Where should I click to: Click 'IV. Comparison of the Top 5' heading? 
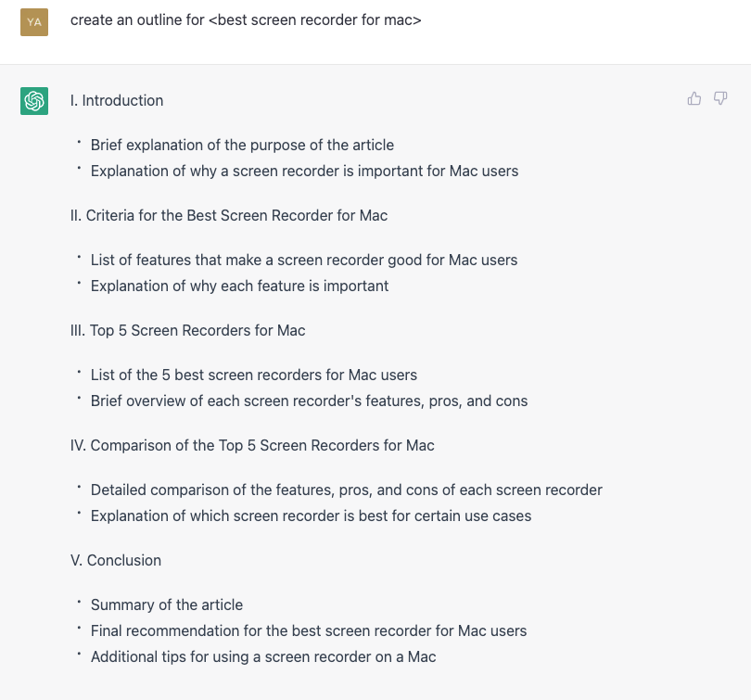(252, 445)
